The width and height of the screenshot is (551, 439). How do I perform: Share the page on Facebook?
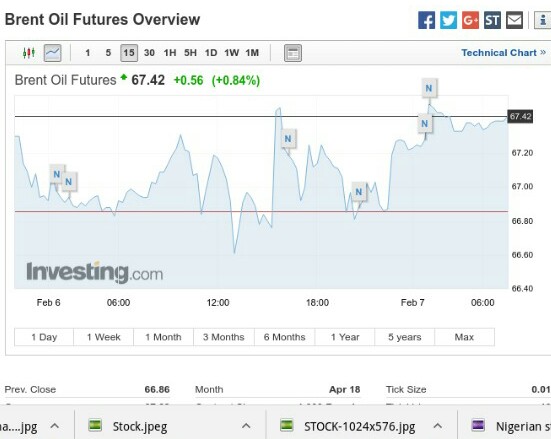[426, 20]
